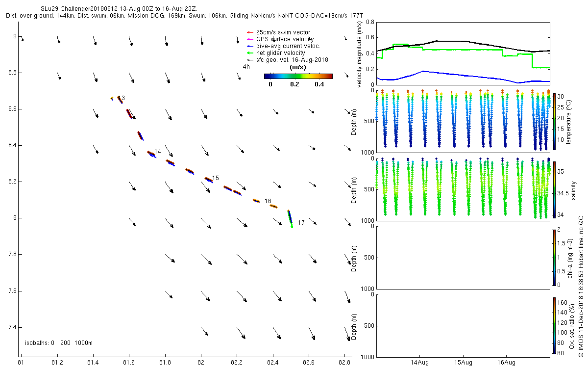Click track day label '15' on the map
Viewport: 588px width, 368px height.
216,178
